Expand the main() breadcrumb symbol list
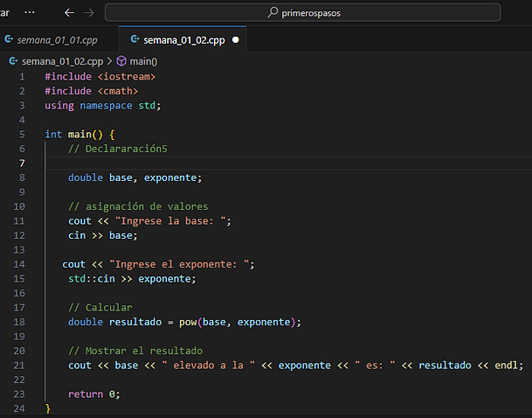The height and width of the screenshot is (418, 532). tap(143, 61)
